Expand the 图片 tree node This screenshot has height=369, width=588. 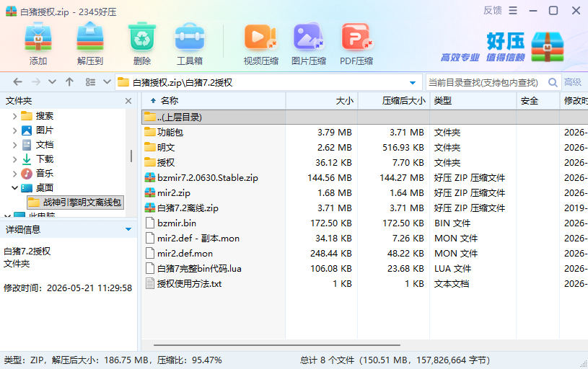[14, 130]
